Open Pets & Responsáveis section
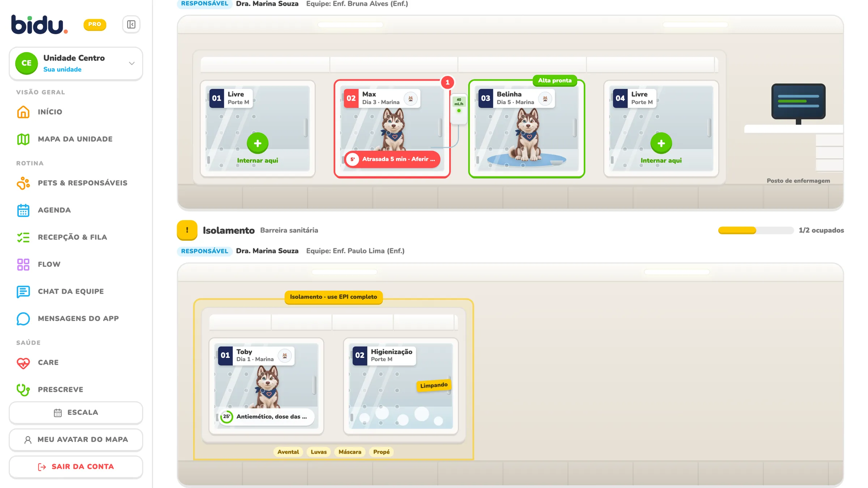 (76, 183)
